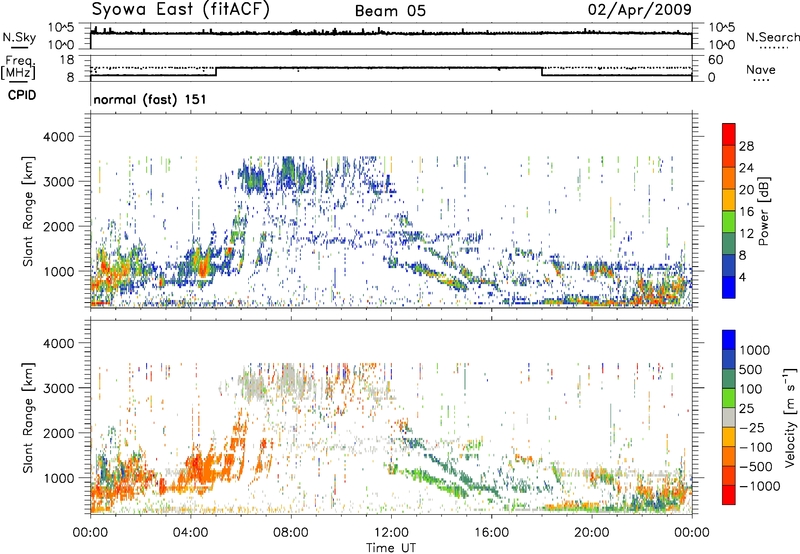Click the blue bottom of the power colorbar
800x554 pixels.
coord(729,287)
